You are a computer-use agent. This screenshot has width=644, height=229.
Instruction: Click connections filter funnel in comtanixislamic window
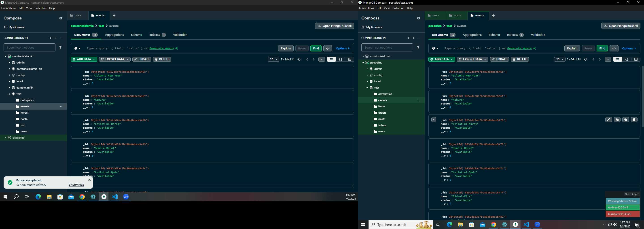click(61, 47)
